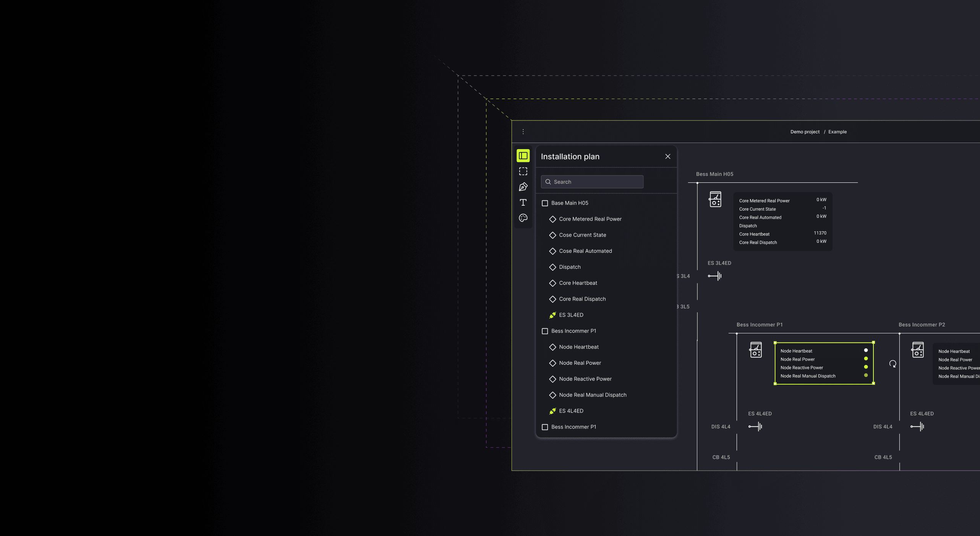
Task: Click inside the Search field
Action: [592, 182]
